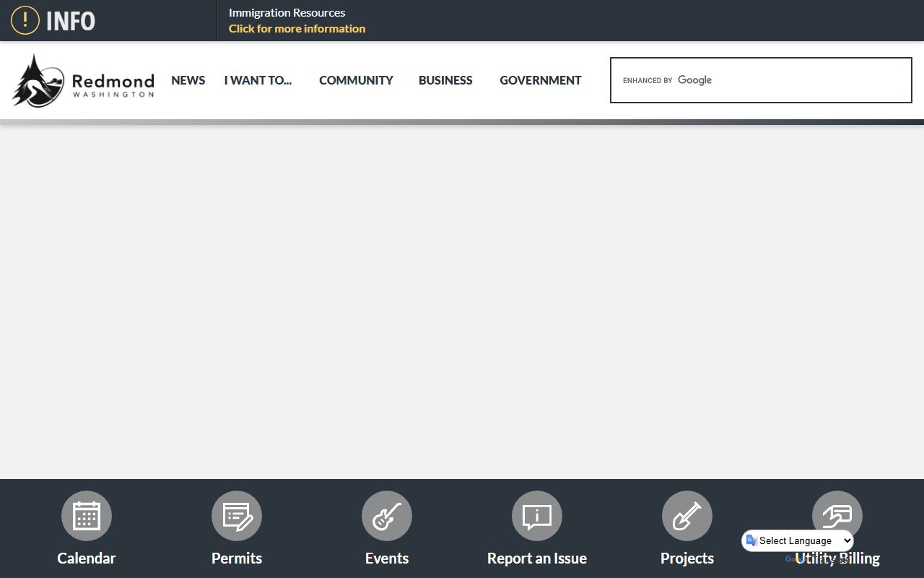Screen dimensions: 924x578
Task: Open the Calendar icon
Action: point(87,516)
